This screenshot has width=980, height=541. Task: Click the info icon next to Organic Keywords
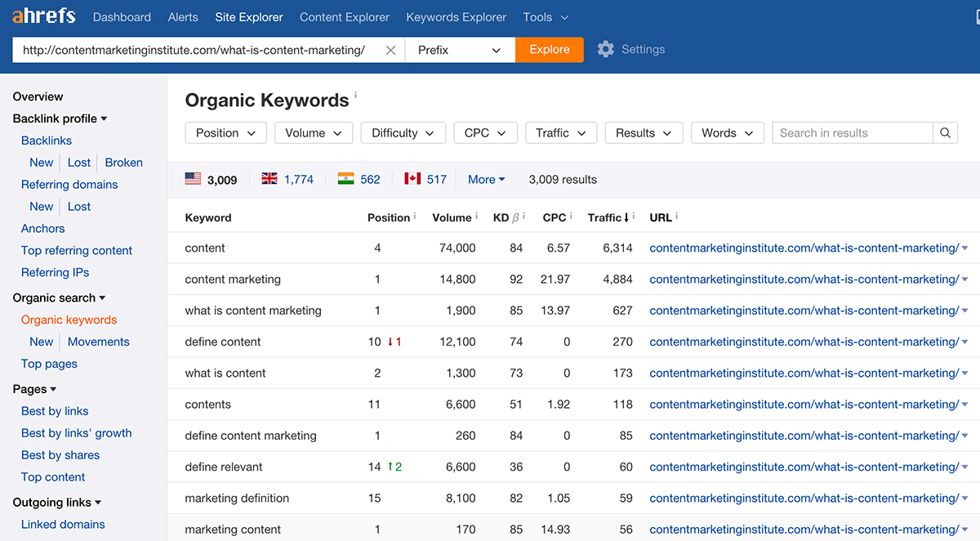[355, 96]
